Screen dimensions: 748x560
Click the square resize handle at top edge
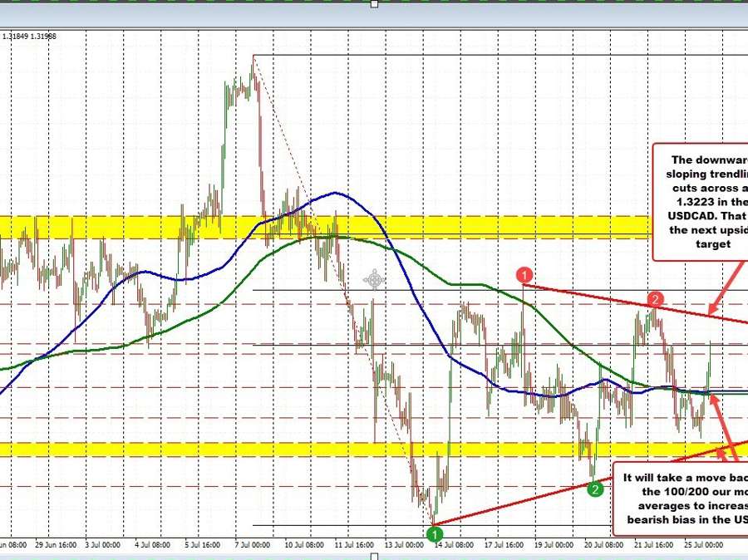(x=374, y=3)
